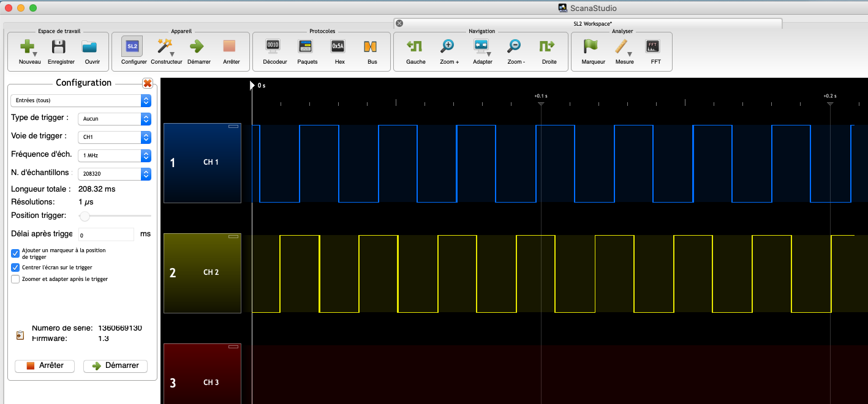The height and width of the screenshot is (404, 868).
Task: Open the Type de trigger dropdown
Action: coord(115,119)
